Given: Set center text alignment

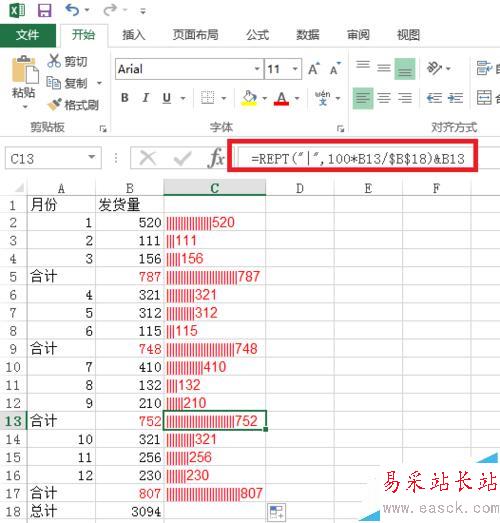Looking at the screenshot, I should 384,98.
